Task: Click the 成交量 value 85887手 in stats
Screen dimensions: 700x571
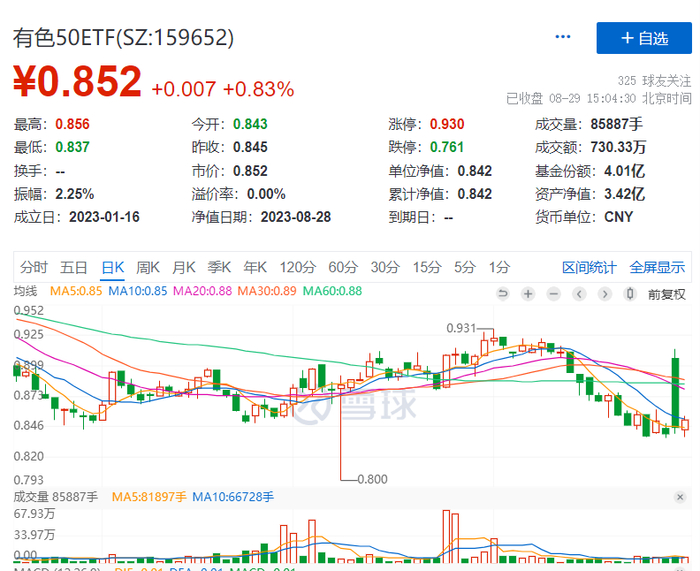Action: 617,124
